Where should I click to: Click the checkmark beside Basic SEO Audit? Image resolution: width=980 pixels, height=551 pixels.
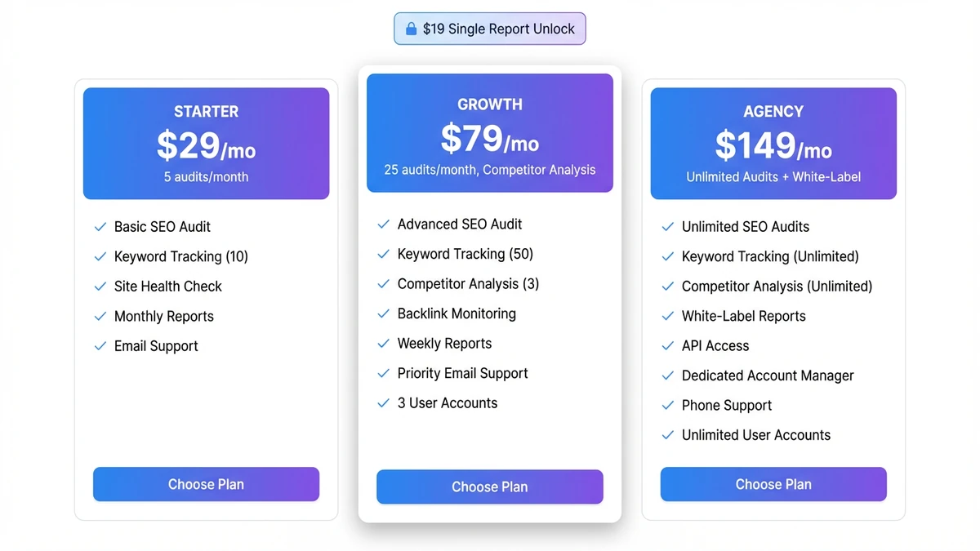coord(100,227)
